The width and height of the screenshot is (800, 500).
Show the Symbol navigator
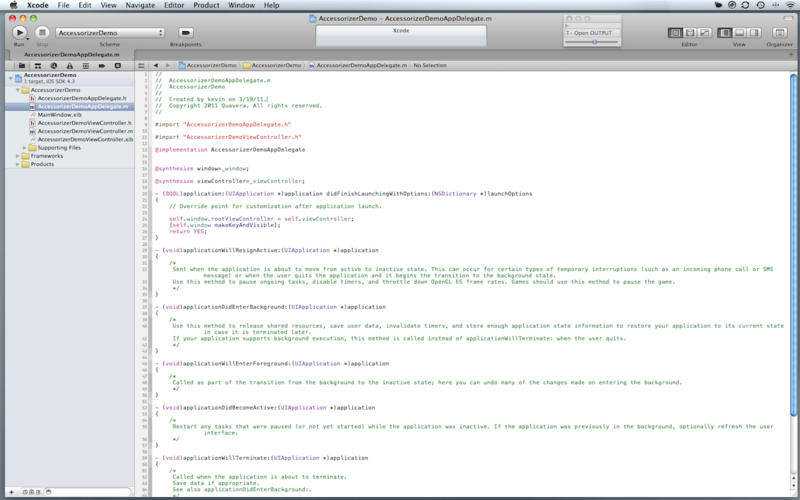pyautogui.click(x=38, y=66)
